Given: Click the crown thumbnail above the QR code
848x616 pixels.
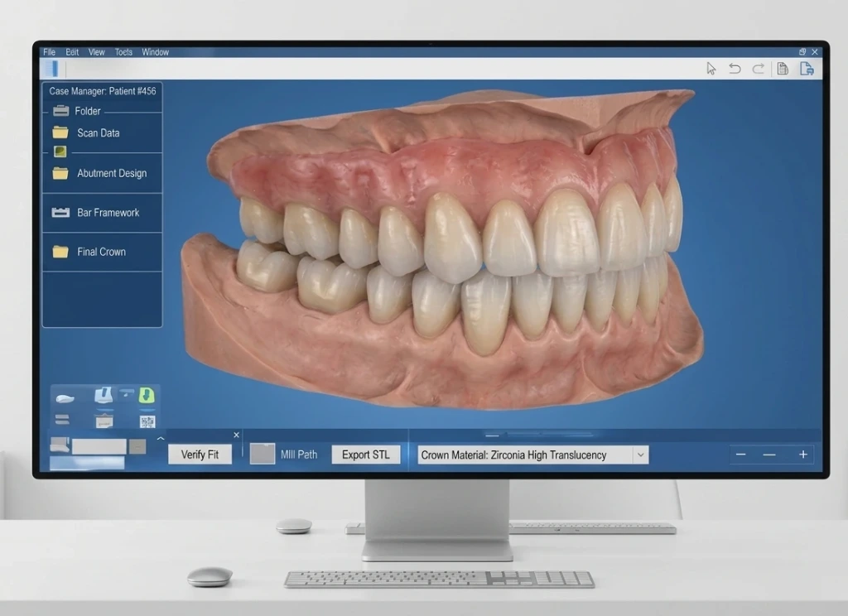Looking at the screenshot, I should coord(104,395).
